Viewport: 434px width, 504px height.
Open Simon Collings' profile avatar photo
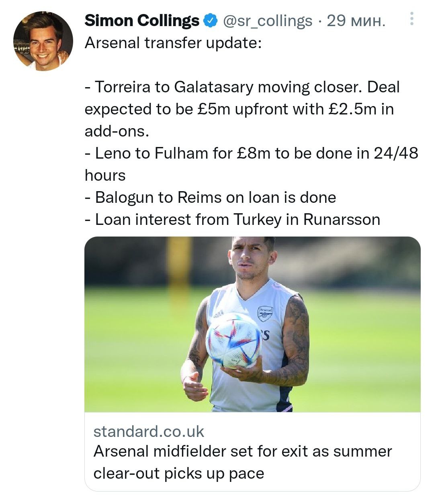pos(43,41)
